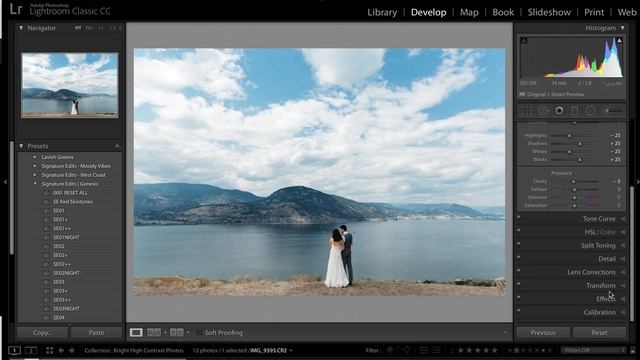
Task: Click the Paste button
Action: tap(96, 333)
